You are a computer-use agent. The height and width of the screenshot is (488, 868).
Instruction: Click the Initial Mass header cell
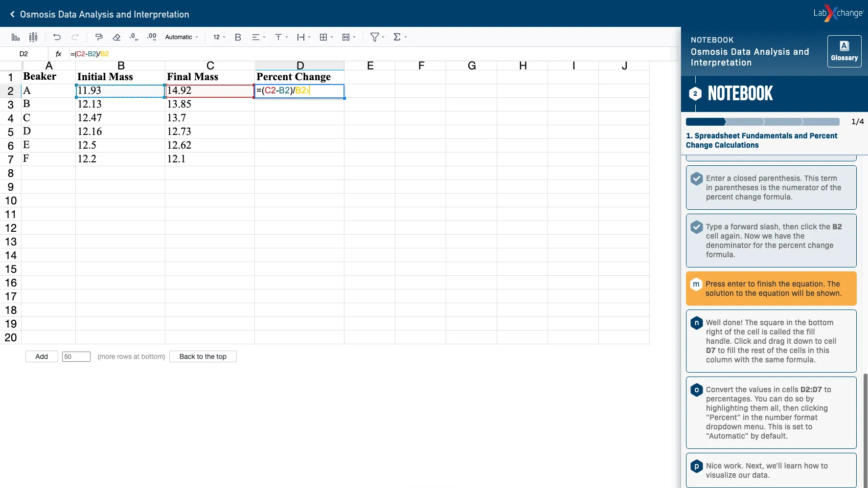[x=120, y=77]
